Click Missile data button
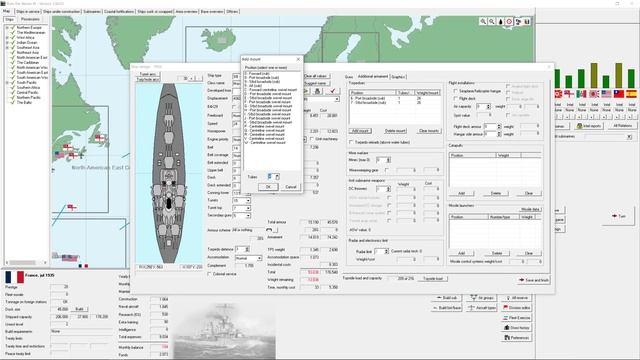This screenshot has height=360, width=640. [x=530, y=209]
